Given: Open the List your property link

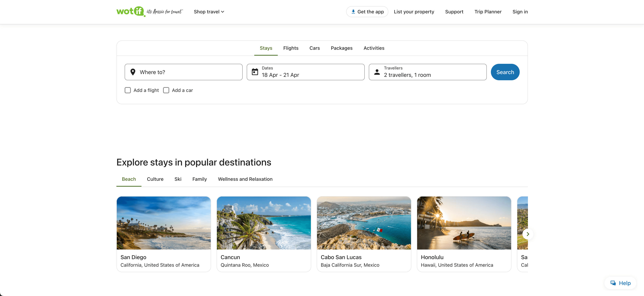Looking at the screenshot, I should [414, 12].
